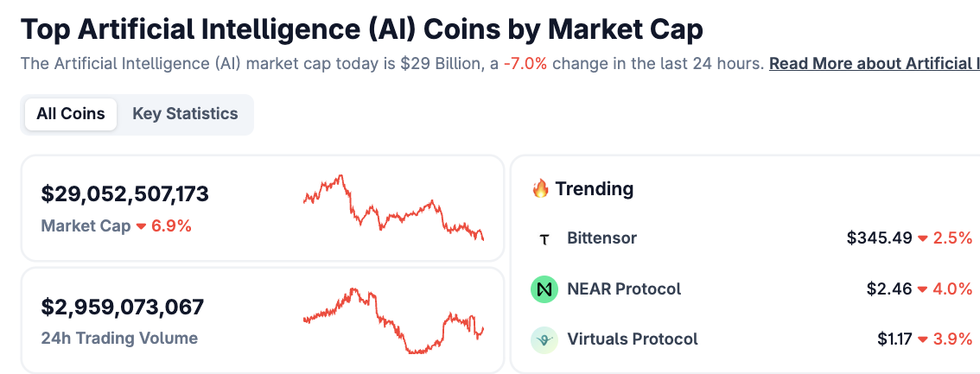Click the Bittensor coin icon

[x=544, y=239]
